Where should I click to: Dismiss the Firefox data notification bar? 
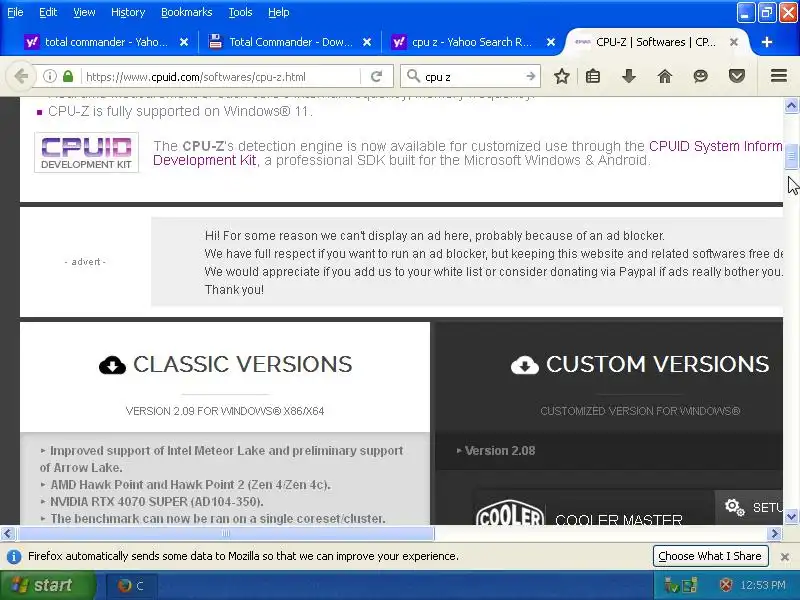[x=785, y=557]
